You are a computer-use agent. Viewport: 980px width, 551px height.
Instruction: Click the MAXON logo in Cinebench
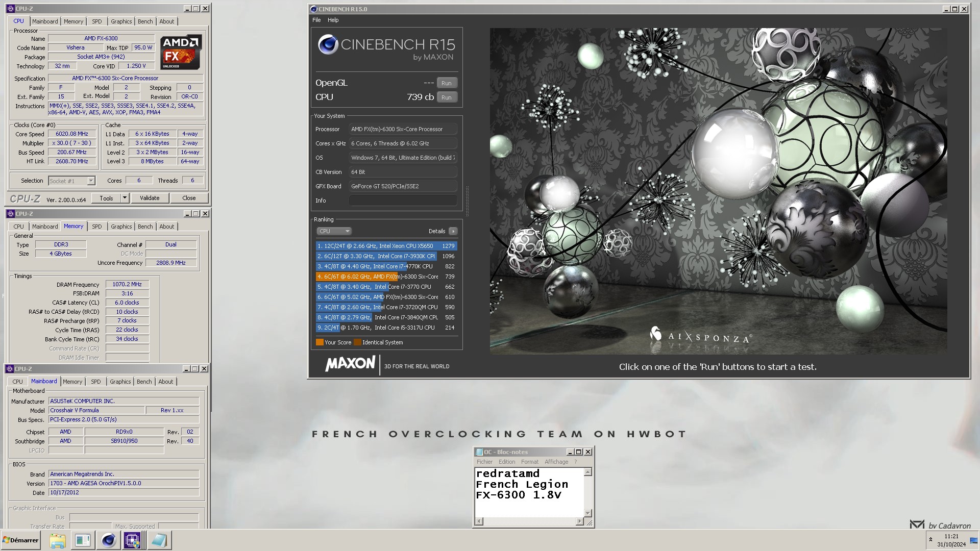click(x=350, y=364)
